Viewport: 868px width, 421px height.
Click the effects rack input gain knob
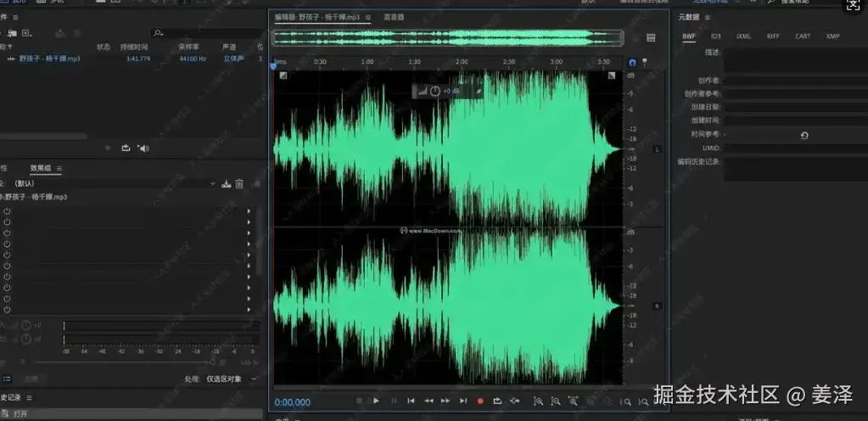tap(26, 325)
